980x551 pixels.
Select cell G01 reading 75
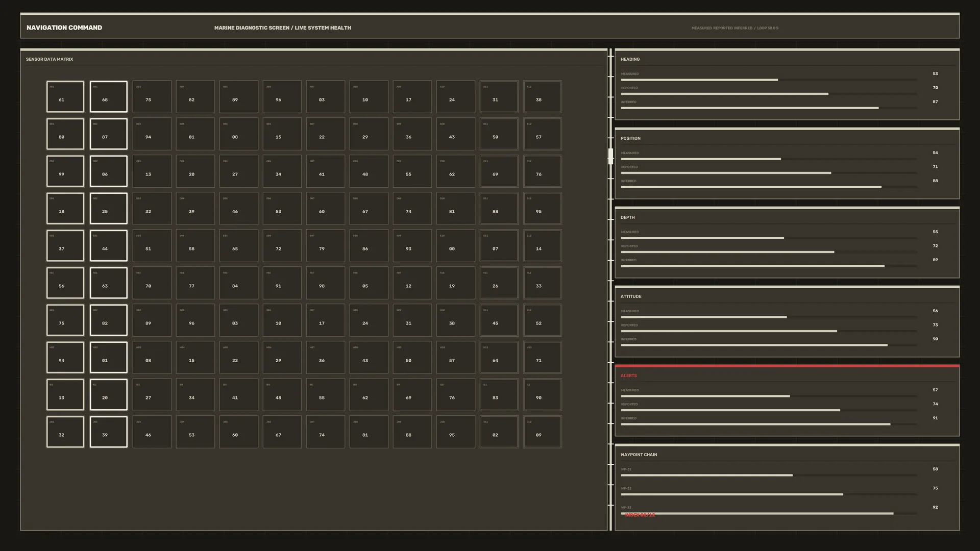point(65,320)
